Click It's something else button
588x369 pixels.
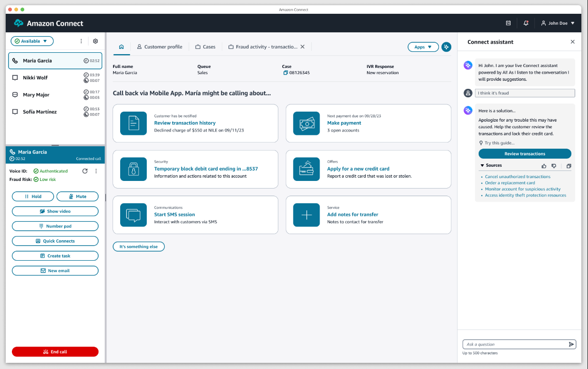[139, 246]
